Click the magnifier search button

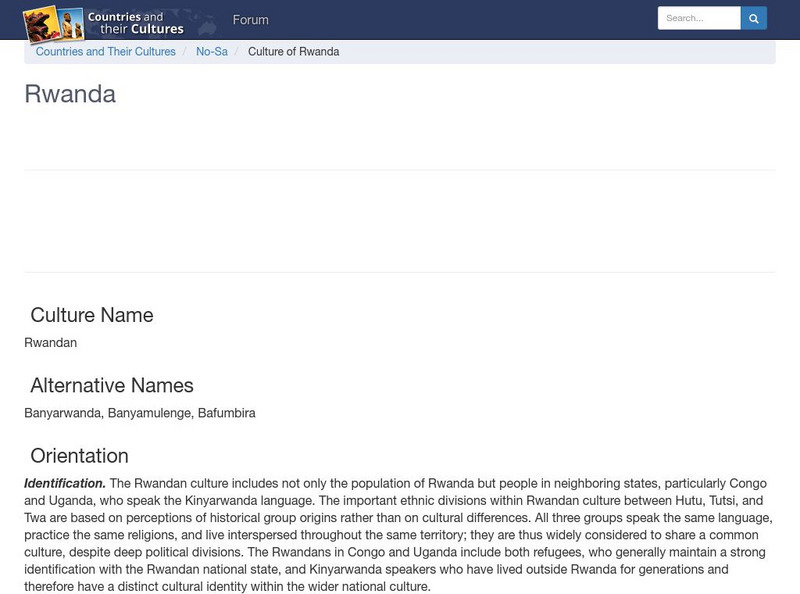[754, 18]
